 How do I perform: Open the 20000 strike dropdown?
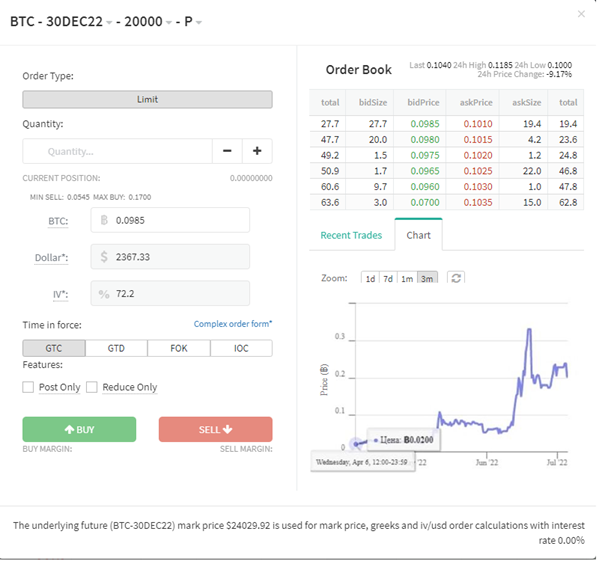click(169, 23)
